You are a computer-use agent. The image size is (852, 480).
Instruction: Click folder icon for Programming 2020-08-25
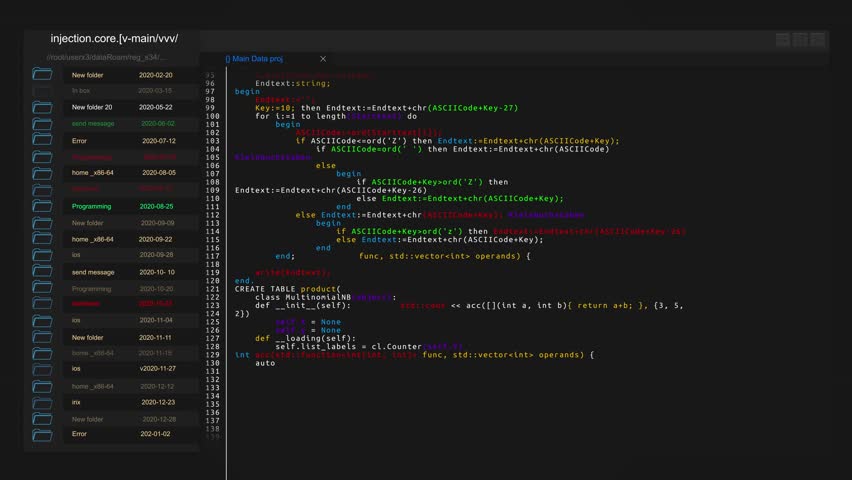tap(42, 206)
